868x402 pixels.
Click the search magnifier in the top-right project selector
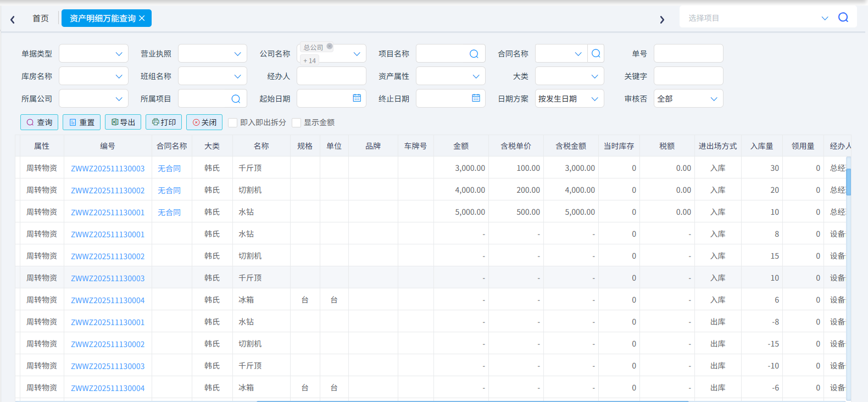coord(843,18)
